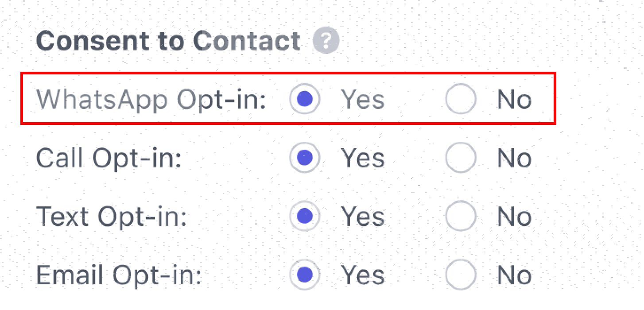Click the word No in the Call row
This screenshot has height=310, width=644.
(x=514, y=158)
